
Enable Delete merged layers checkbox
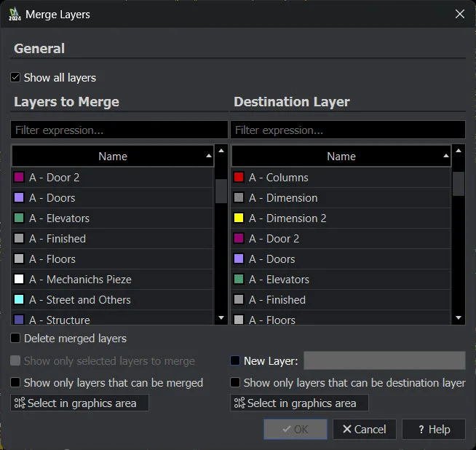point(16,339)
